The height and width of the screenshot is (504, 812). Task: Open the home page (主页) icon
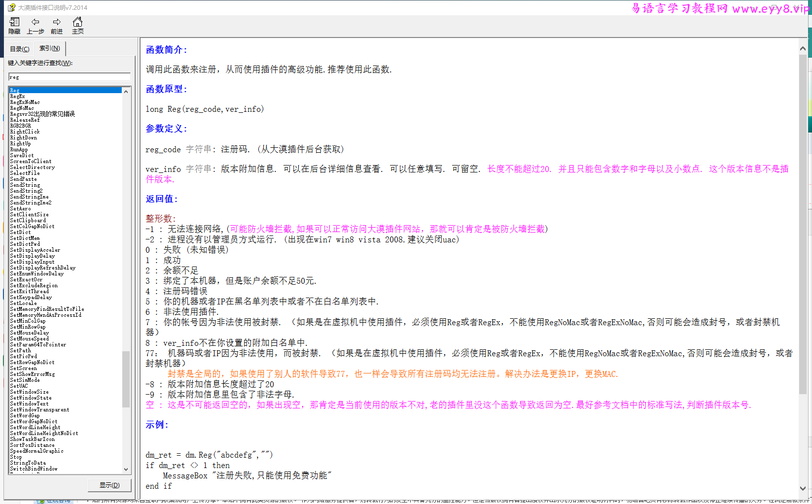pyautogui.click(x=77, y=26)
